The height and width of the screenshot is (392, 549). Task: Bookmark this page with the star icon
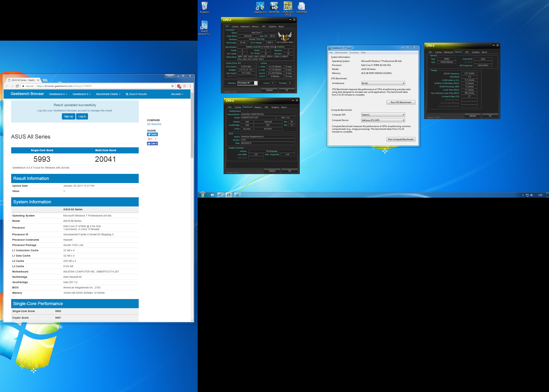173,86
